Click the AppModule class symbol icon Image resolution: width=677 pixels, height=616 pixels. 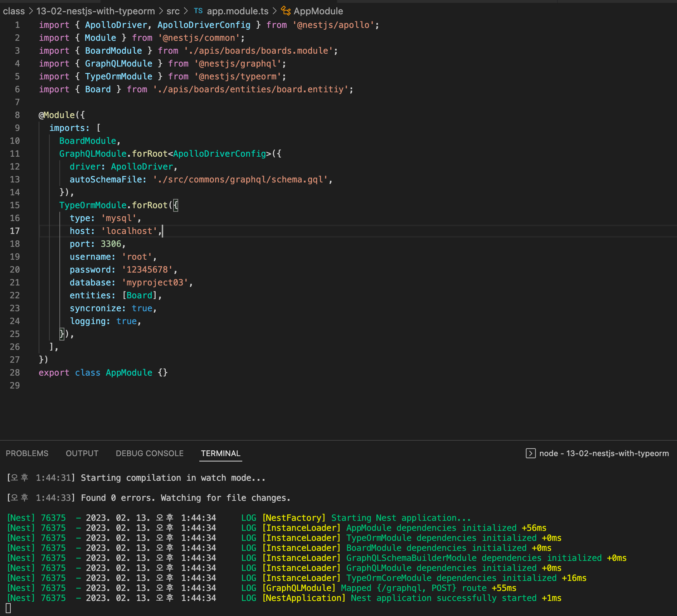coord(286,11)
